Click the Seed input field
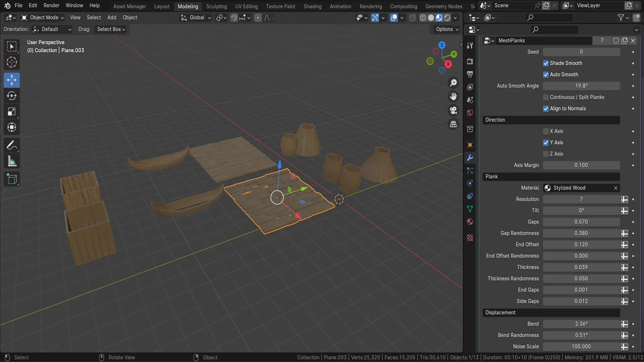The image size is (644, 362). coord(581,52)
